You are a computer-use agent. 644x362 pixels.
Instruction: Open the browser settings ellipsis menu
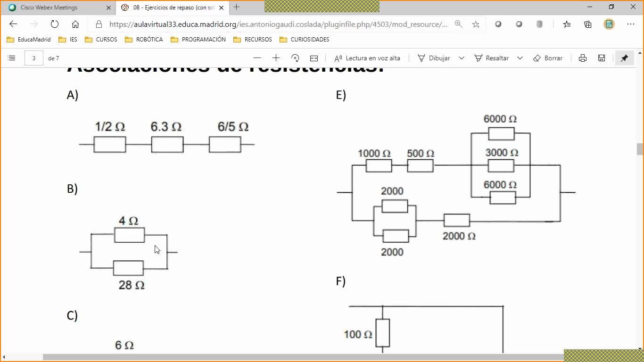coord(631,24)
